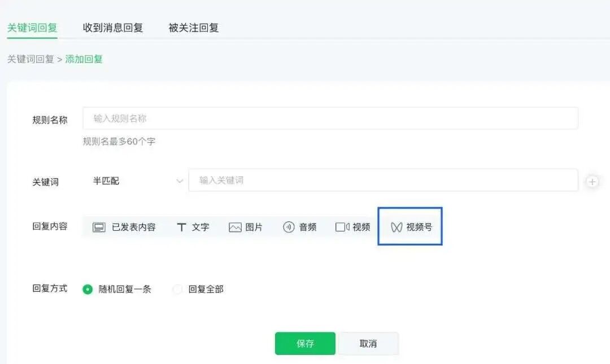Cancel editing with 取消 button
The width and height of the screenshot is (610, 364).
(x=368, y=343)
